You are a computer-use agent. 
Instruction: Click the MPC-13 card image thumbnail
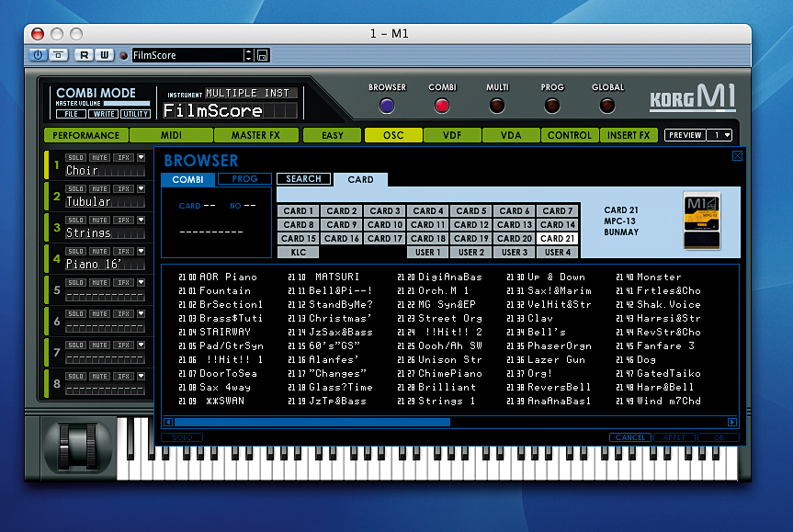pos(701,221)
